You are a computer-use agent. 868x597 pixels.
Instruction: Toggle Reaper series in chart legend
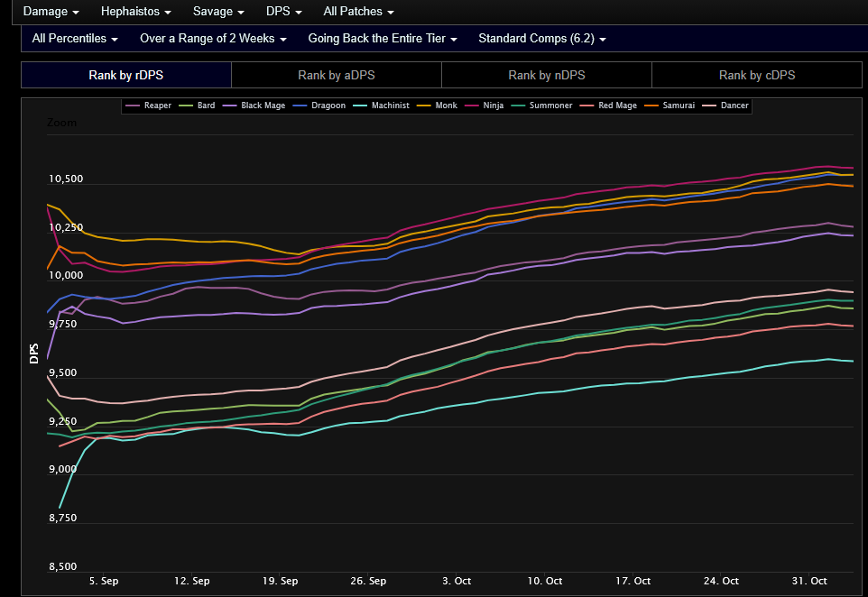(149, 106)
